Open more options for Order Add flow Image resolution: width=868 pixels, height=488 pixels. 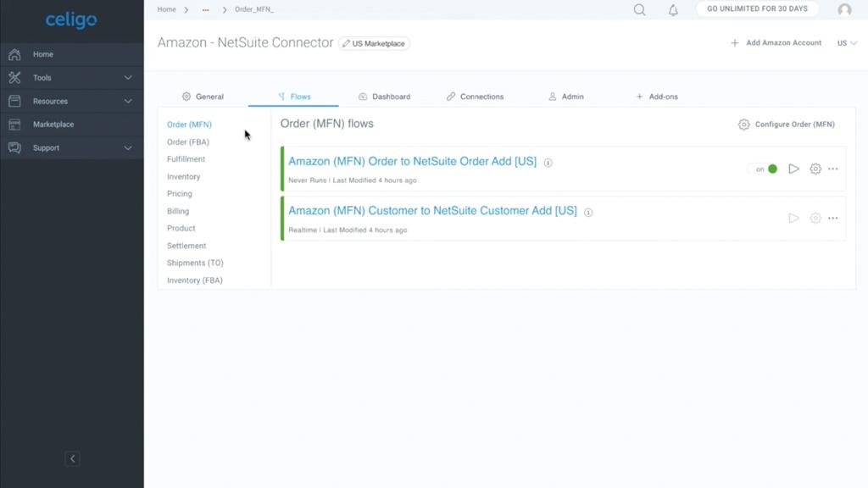833,169
